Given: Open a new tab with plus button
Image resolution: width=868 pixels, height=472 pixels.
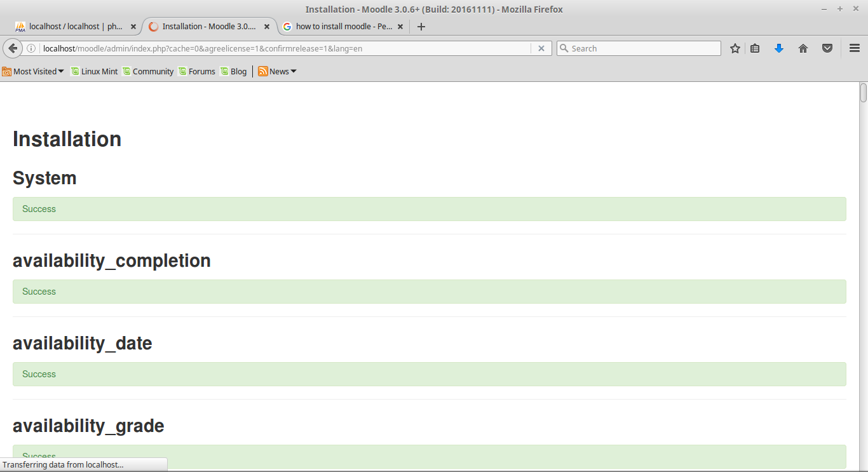Looking at the screenshot, I should pos(421,27).
